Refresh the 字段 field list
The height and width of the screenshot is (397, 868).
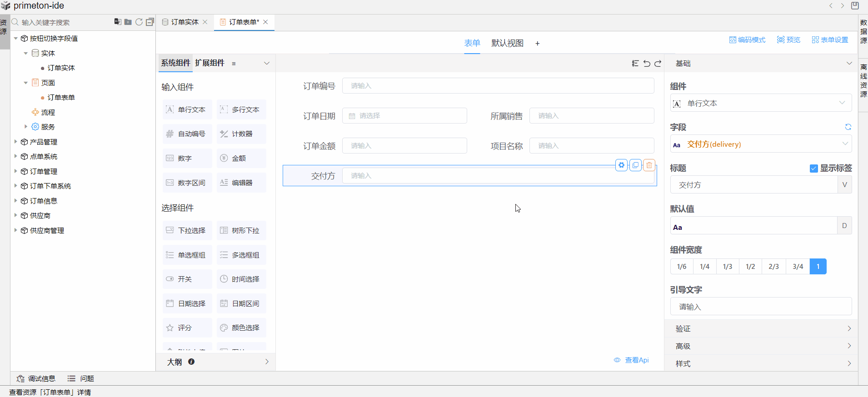(848, 127)
